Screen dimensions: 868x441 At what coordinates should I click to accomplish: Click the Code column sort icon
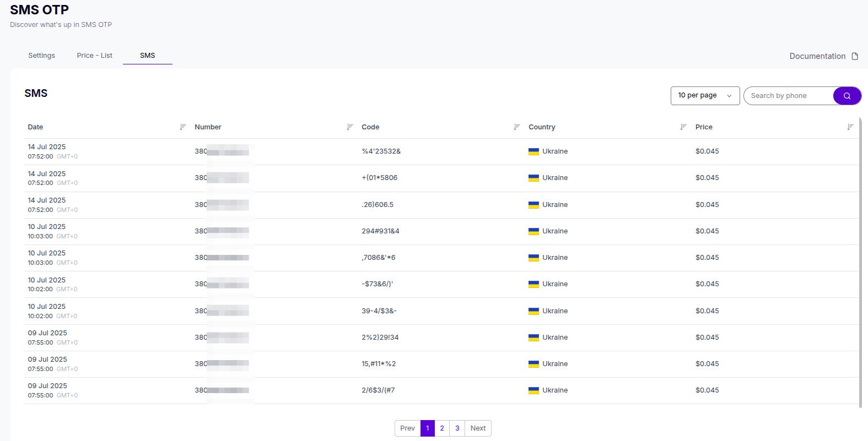tap(517, 127)
